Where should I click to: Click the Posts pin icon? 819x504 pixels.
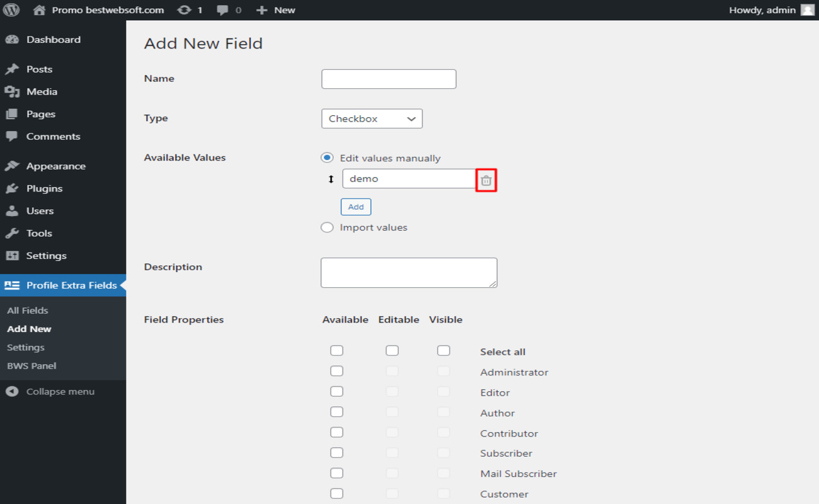tap(12, 69)
